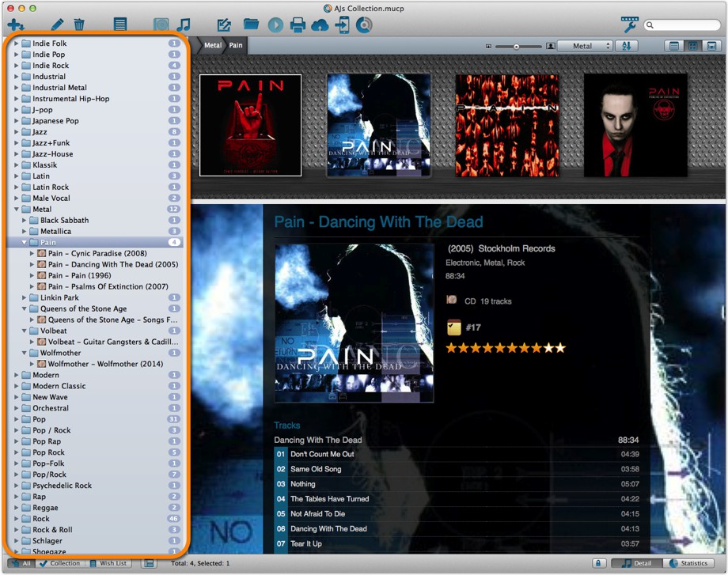Click the pencil Edit icon
Viewport: 728px width, 575px height.
57,25
